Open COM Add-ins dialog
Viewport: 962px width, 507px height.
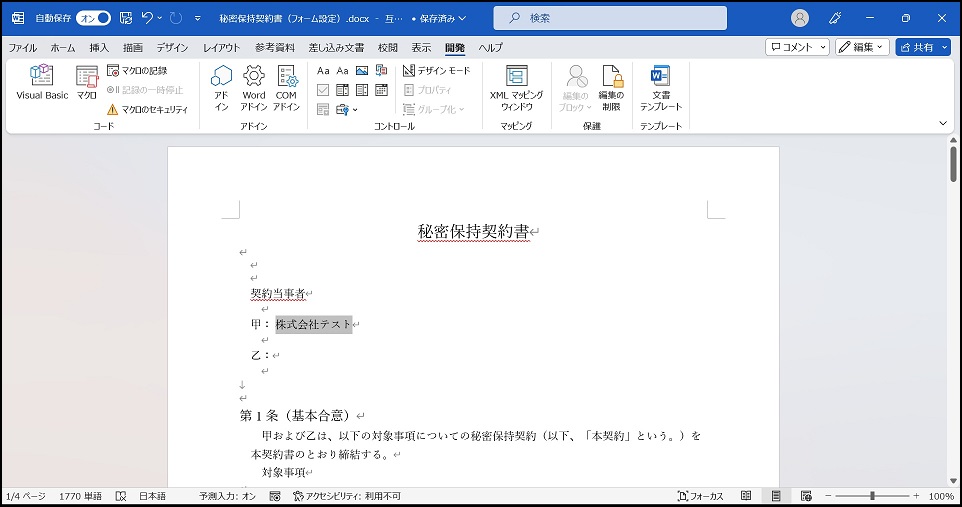286,88
